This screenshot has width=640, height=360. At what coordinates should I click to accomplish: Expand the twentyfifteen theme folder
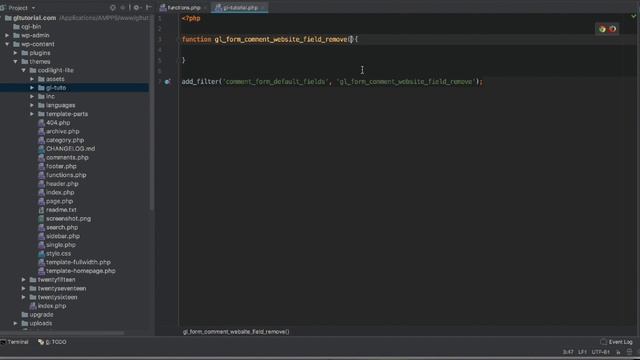click(24, 280)
